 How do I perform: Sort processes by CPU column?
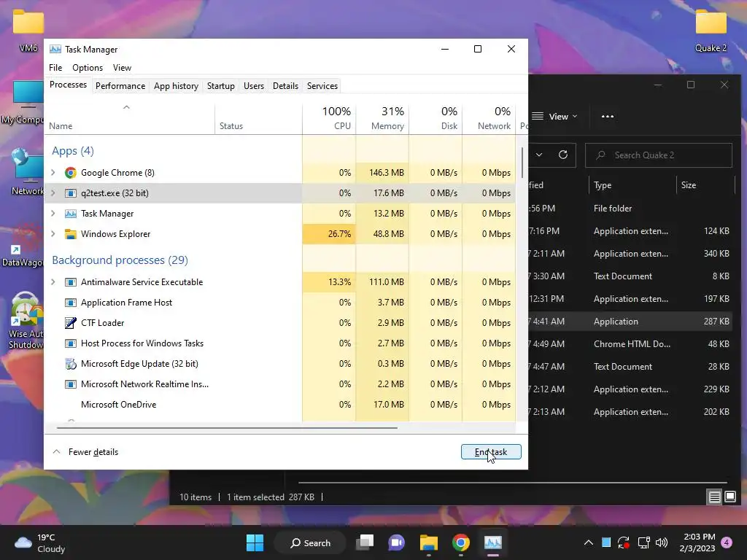pos(329,118)
